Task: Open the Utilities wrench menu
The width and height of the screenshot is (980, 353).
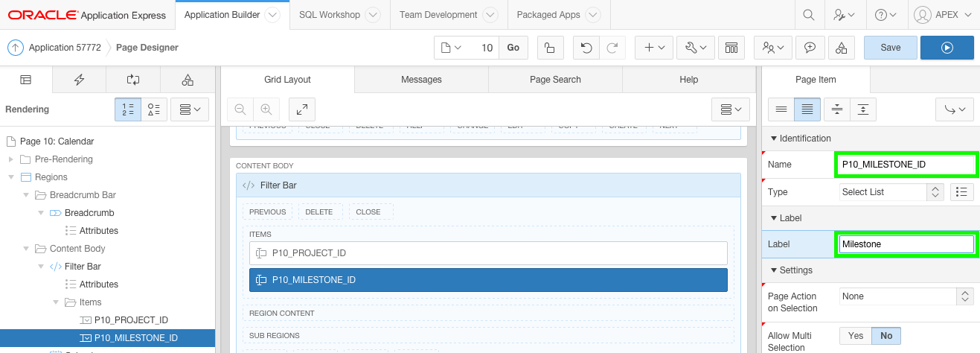Action: (695, 48)
